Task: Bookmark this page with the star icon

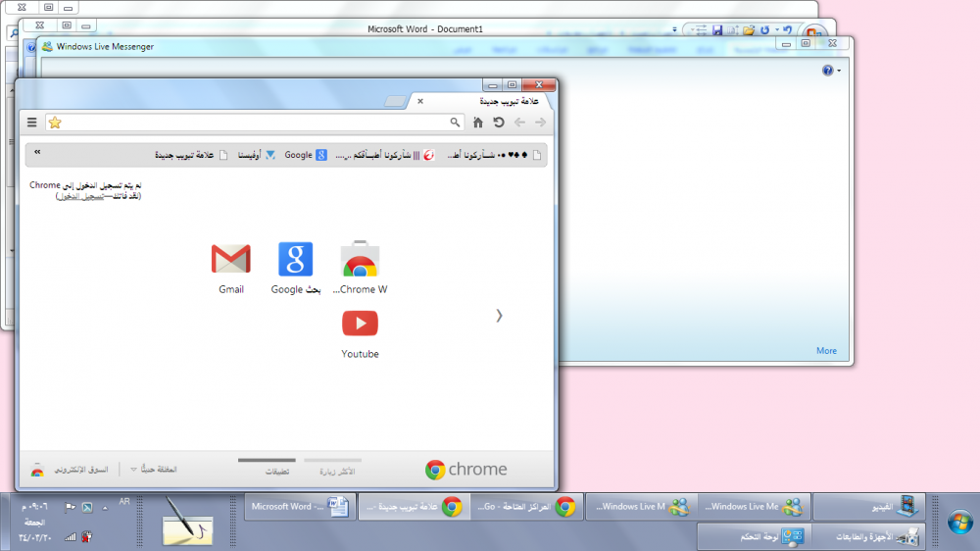Action: point(55,123)
